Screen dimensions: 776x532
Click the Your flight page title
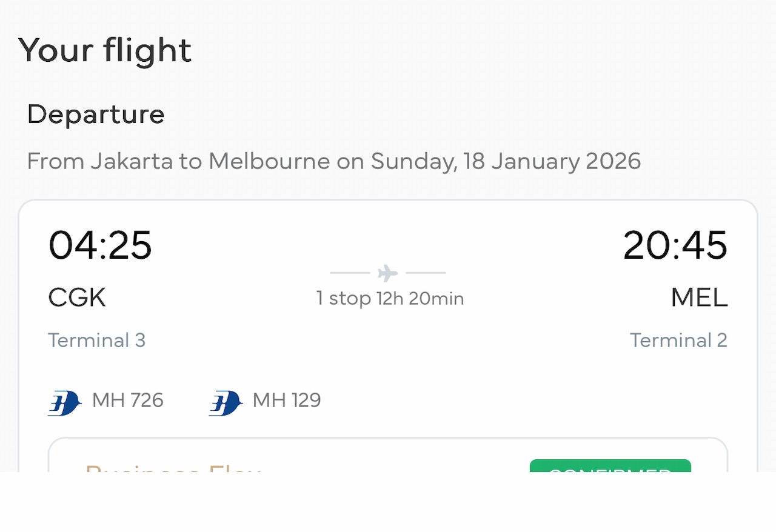tap(105, 50)
